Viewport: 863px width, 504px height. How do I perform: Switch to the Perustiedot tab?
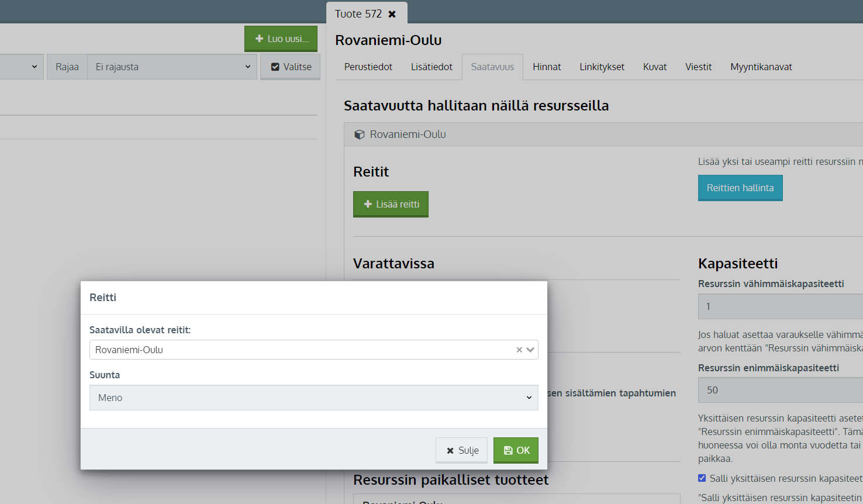point(368,67)
